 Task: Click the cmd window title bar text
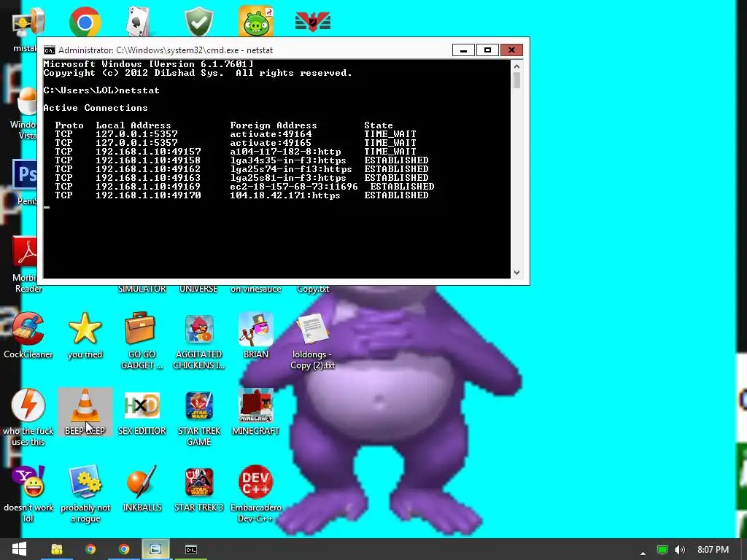pos(166,50)
